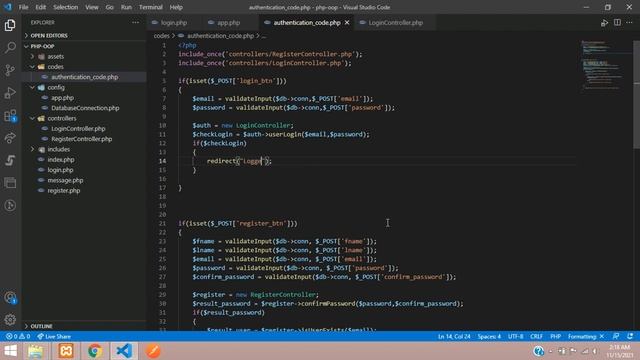The height and width of the screenshot is (360, 640).
Task: Split the editor to the right
Action: (x=617, y=23)
